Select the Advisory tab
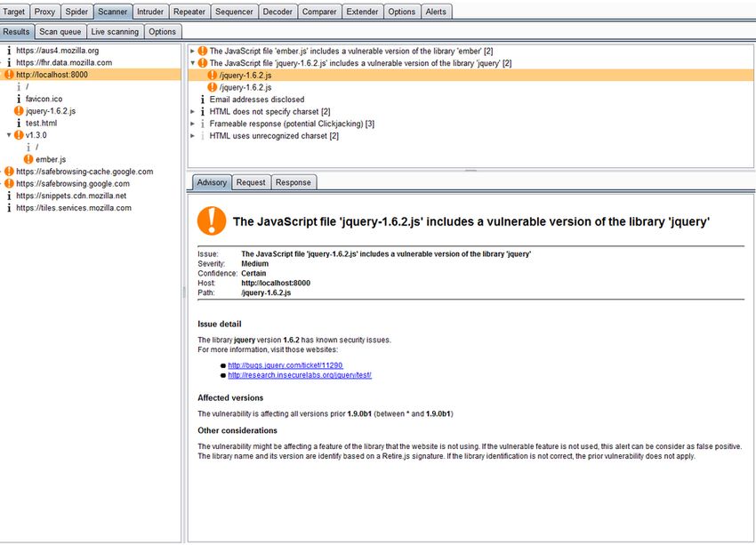 tap(212, 182)
